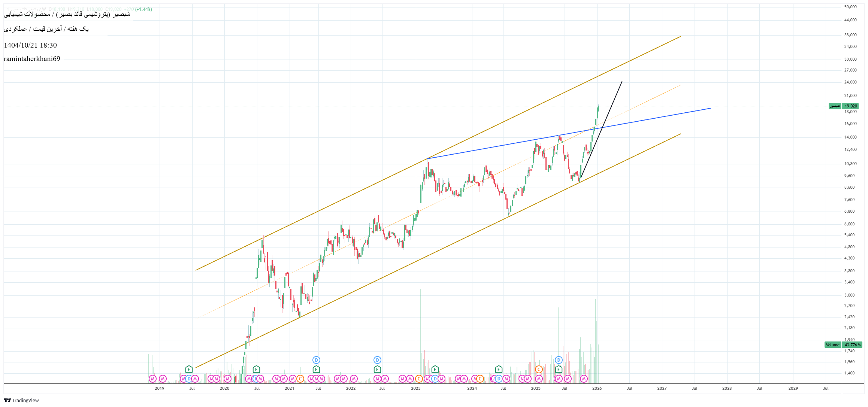The image size is (868, 407).
Task: Click the 2026 label on time axis
Action: tap(597, 388)
